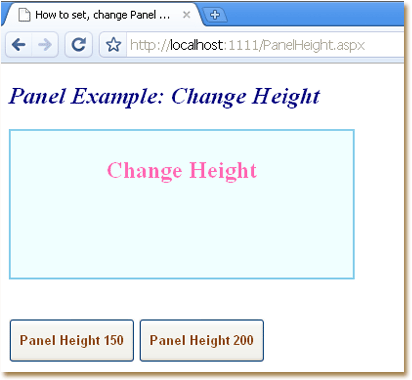The image size is (412, 380).
Task: Click the browser Back arrow
Action: point(19,44)
